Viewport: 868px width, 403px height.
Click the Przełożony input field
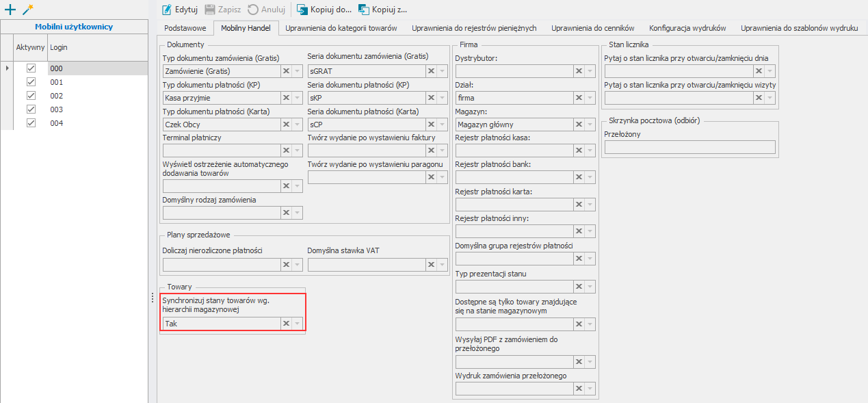pyautogui.click(x=689, y=147)
